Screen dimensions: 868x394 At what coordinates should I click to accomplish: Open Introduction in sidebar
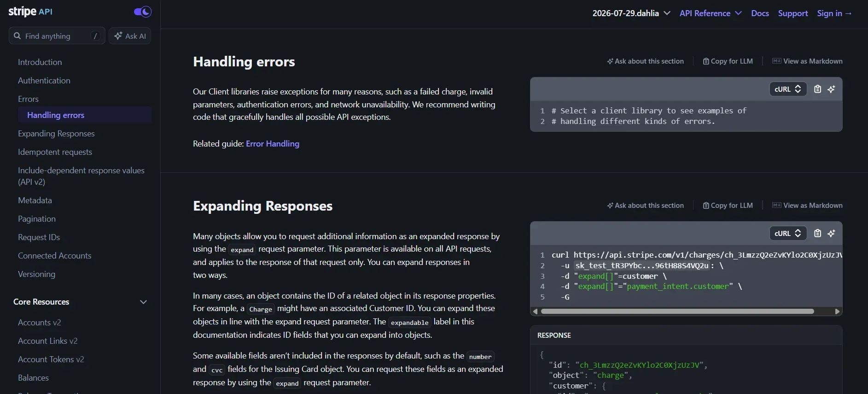[x=40, y=62]
